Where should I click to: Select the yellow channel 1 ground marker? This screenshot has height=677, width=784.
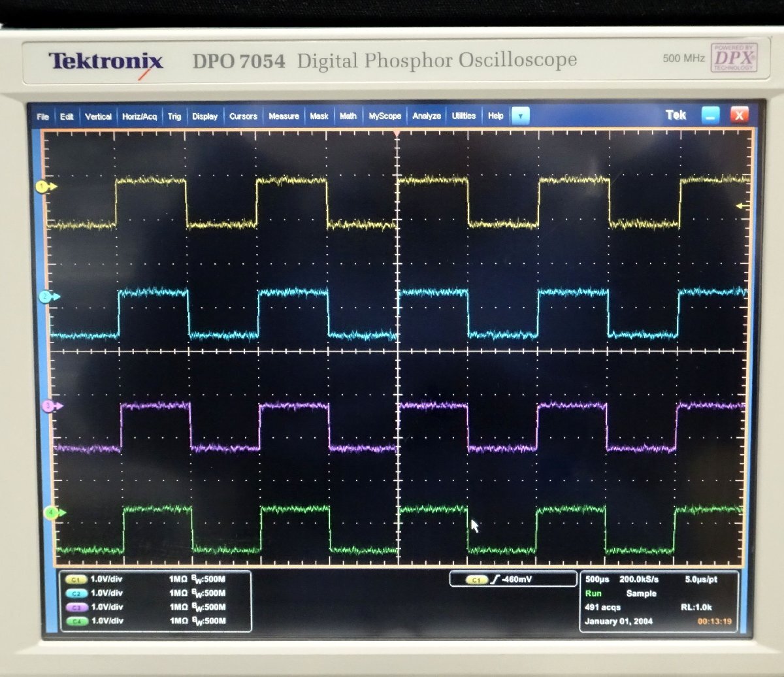click(x=46, y=187)
